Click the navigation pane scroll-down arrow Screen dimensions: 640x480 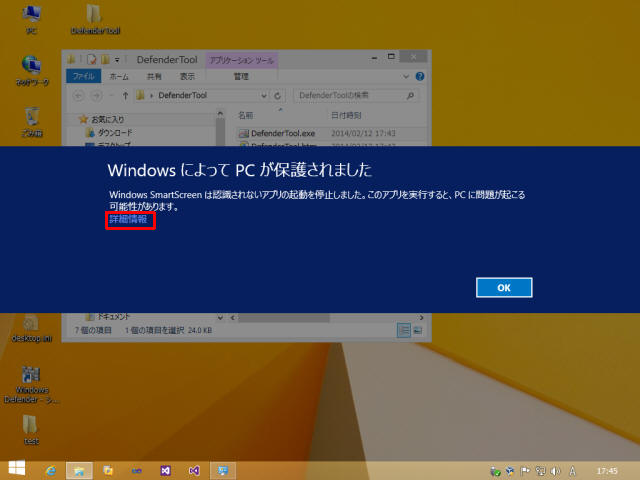click(x=220, y=318)
